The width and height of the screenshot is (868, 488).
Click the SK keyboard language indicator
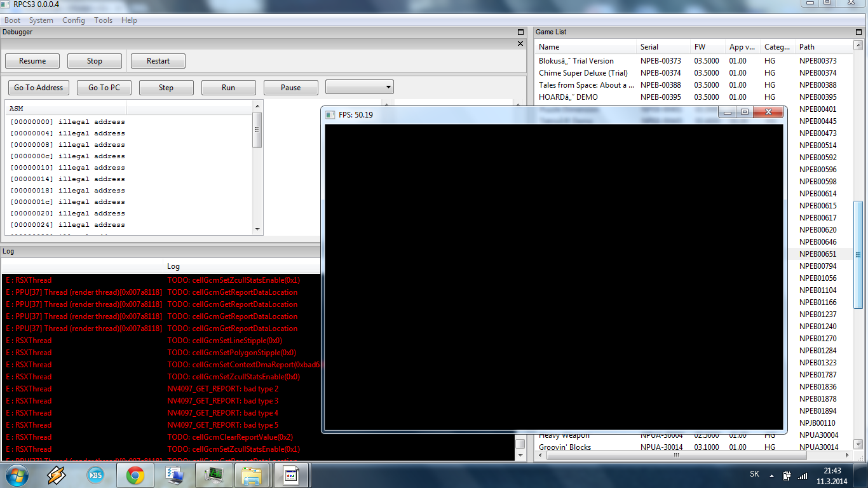(754, 474)
